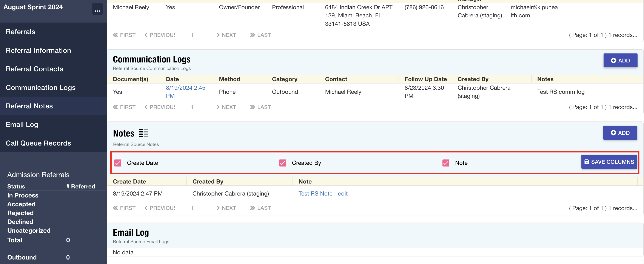This screenshot has height=264, width=644.
Task: Disable the Note column checkbox
Action: 445,163
